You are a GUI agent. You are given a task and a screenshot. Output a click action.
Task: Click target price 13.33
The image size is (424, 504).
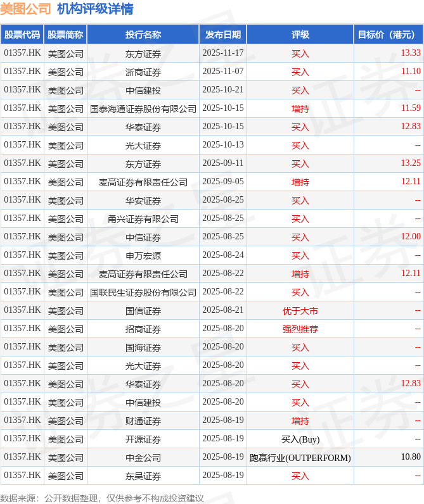click(x=411, y=53)
